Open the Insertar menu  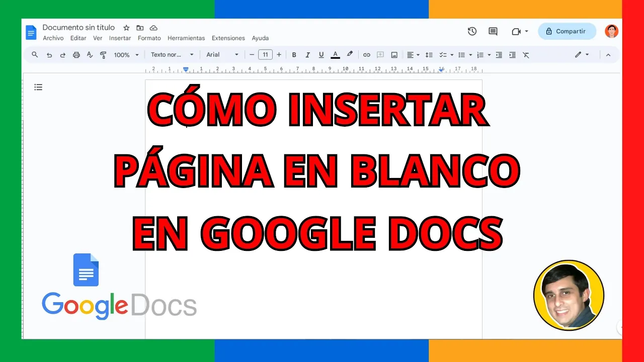click(x=120, y=38)
